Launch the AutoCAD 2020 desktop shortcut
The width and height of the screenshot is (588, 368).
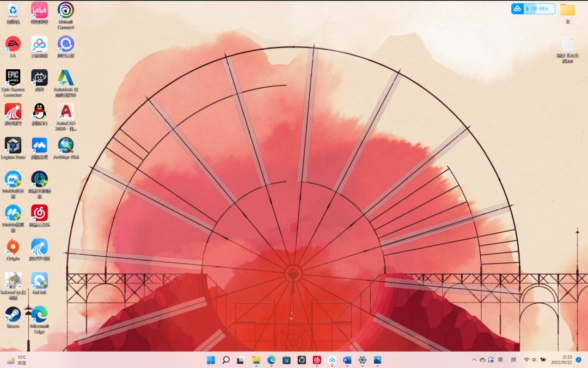tap(66, 117)
